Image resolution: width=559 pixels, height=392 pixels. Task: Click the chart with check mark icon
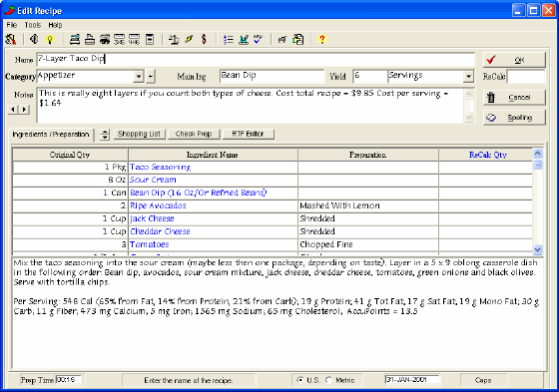[244, 39]
